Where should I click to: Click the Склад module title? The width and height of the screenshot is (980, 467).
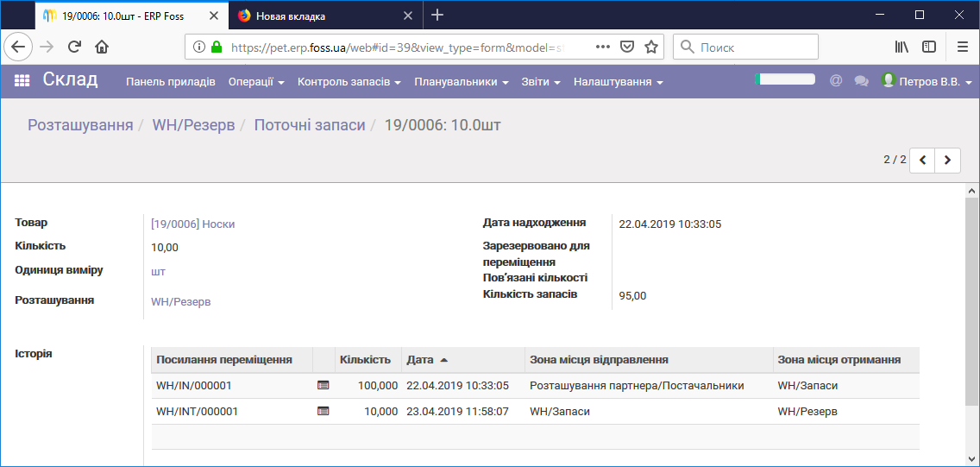[71, 80]
